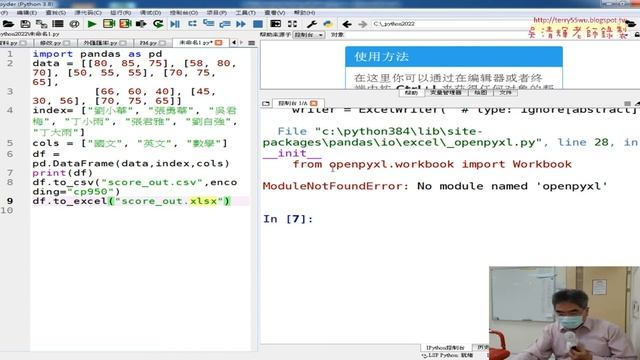Run selection or current line icon
The height and width of the screenshot is (360, 640).
(141, 24)
